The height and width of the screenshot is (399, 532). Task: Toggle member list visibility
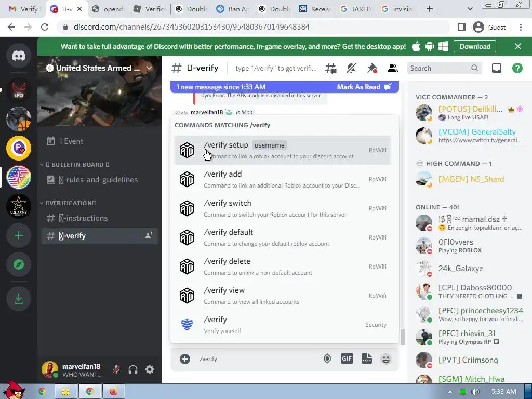tap(393, 68)
